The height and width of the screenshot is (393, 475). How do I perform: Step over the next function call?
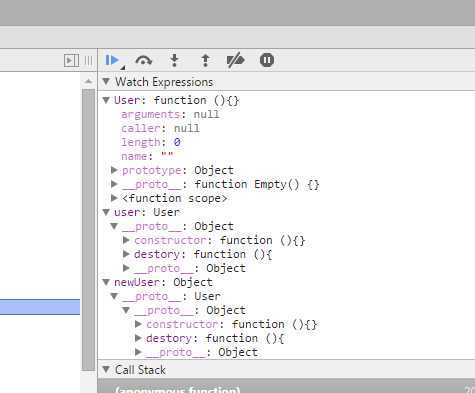click(x=144, y=61)
